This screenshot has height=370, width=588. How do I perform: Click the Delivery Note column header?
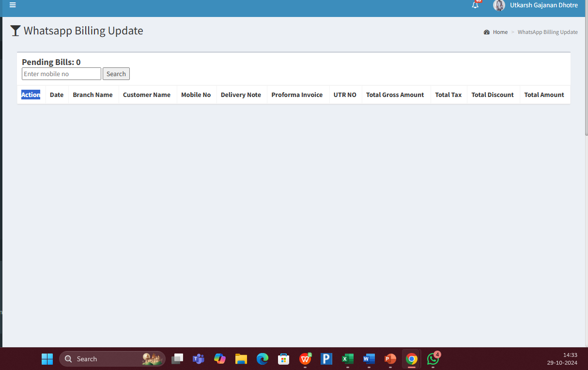241,95
